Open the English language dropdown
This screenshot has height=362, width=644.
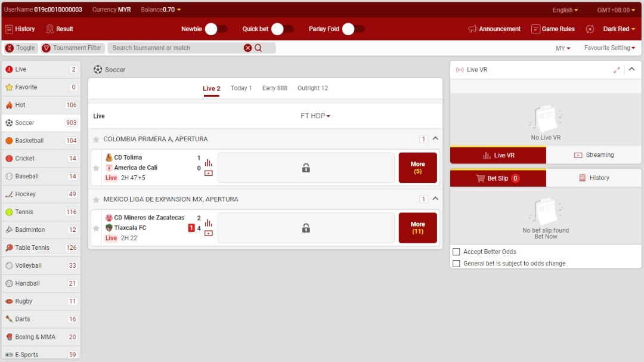(565, 10)
